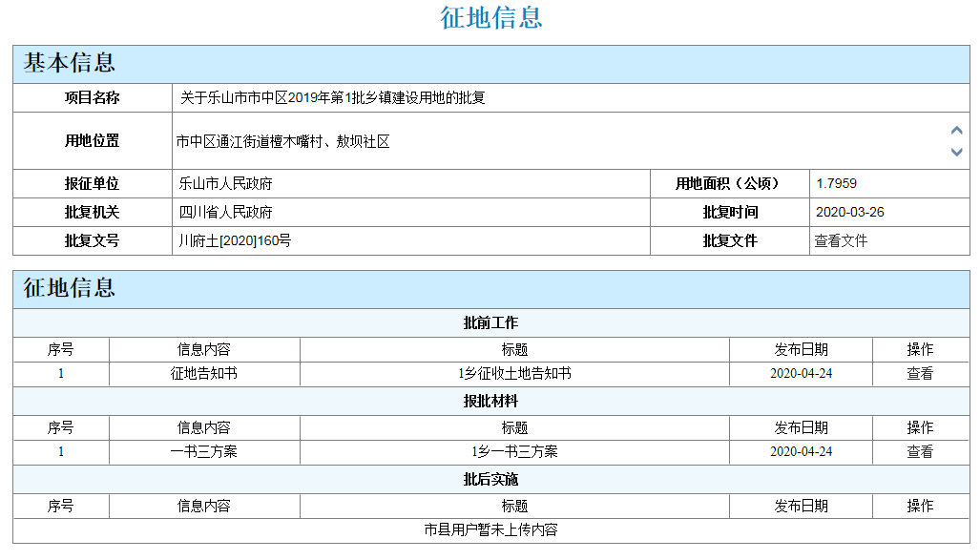Click the 批复机关 label

(x=92, y=213)
